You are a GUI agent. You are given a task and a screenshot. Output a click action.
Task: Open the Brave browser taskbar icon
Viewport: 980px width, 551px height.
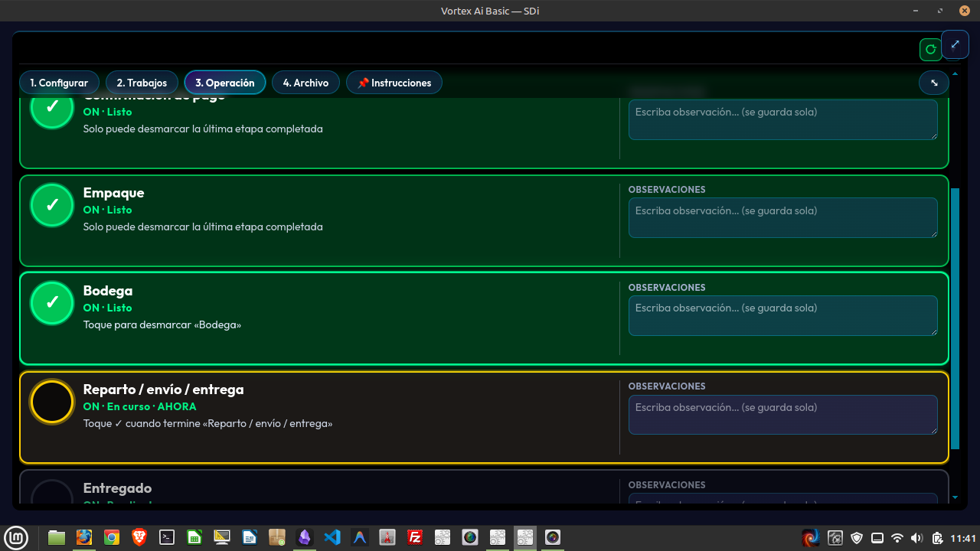(x=139, y=537)
